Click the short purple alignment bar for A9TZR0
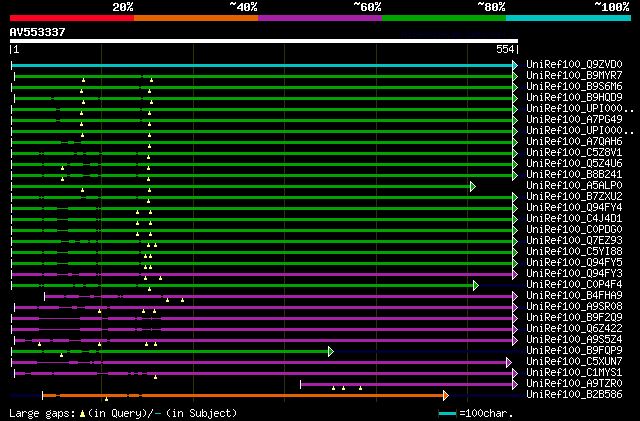The width and height of the screenshot is (640, 421). 407,384
